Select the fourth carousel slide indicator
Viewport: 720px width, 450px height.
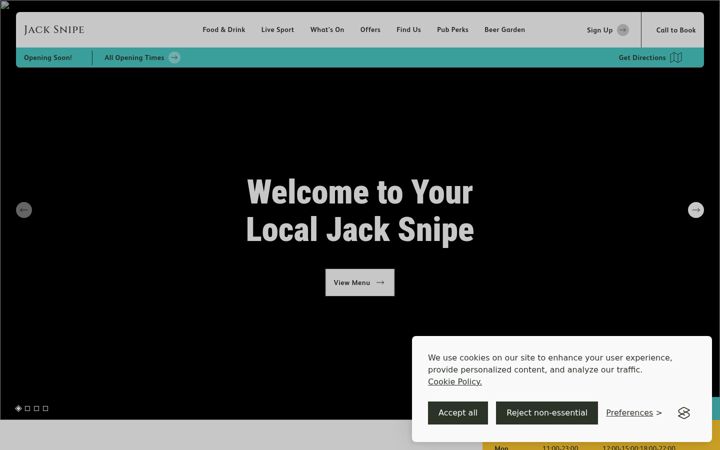click(45, 408)
